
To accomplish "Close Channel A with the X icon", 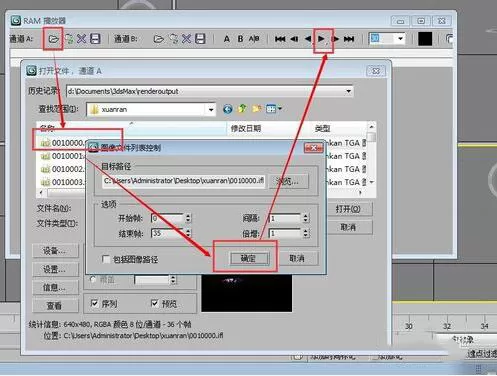I will click(81, 39).
